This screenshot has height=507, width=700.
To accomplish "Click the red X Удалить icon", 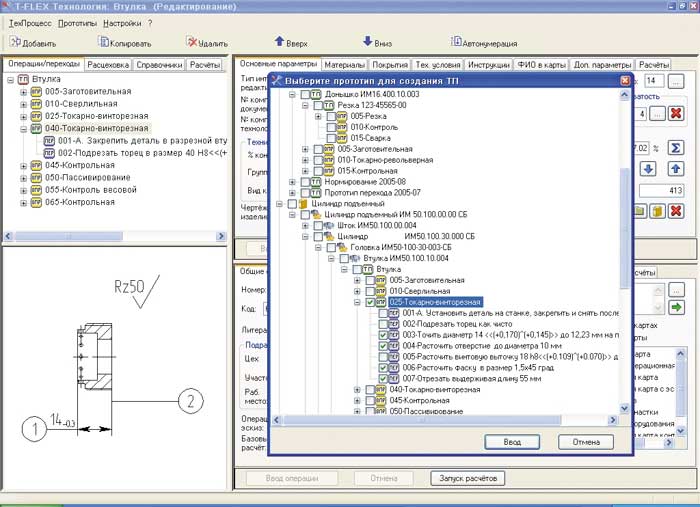I will [x=192, y=43].
